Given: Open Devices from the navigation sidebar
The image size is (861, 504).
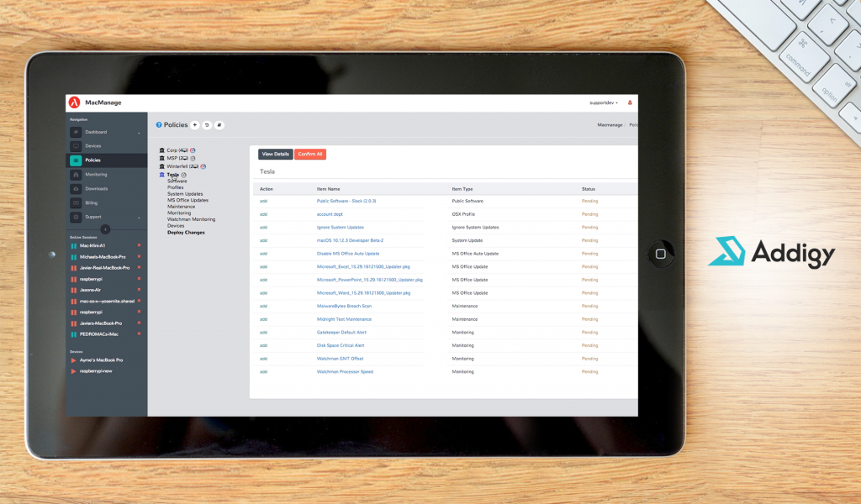Looking at the screenshot, I should click(92, 146).
